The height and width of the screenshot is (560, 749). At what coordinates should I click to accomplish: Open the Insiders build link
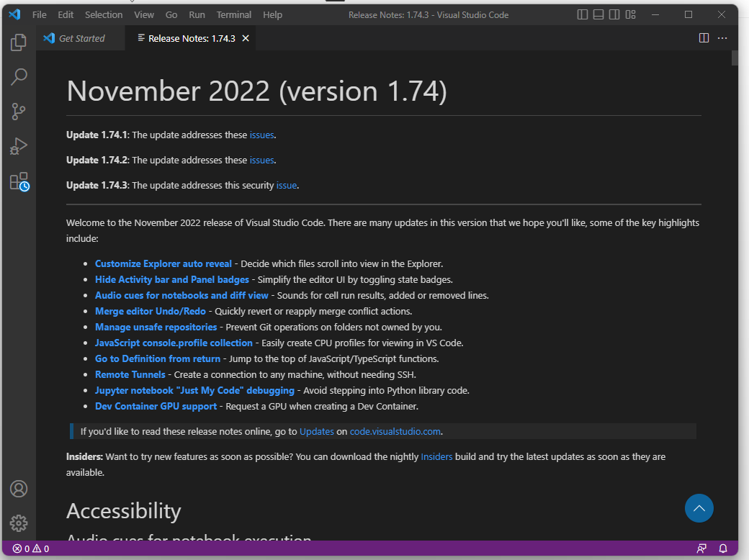point(436,457)
